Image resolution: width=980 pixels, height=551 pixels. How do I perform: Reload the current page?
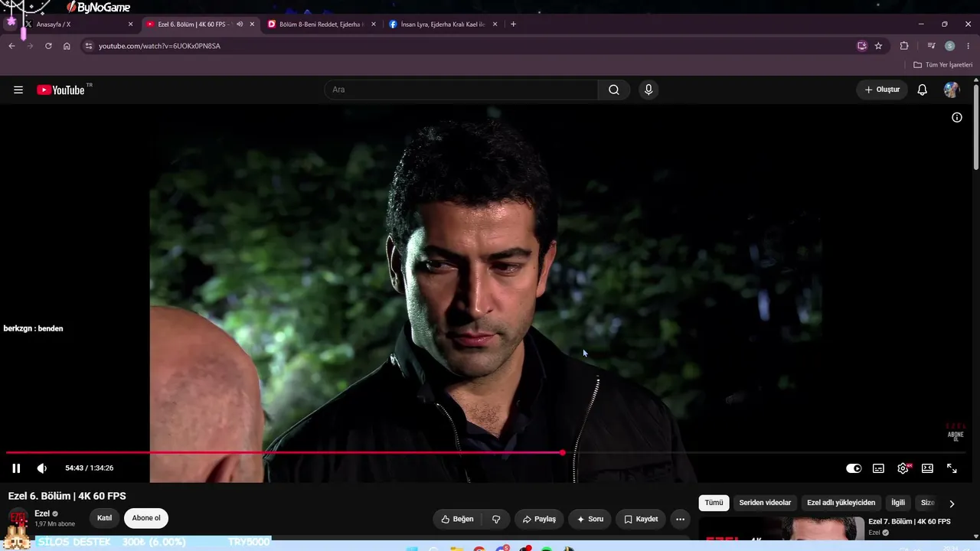(48, 46)
